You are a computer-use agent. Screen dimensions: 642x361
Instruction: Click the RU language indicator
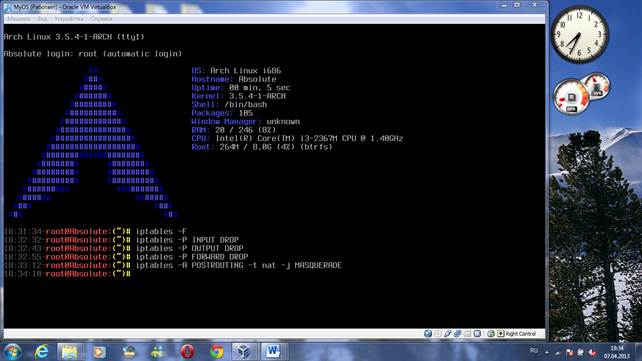click(533, 351)
